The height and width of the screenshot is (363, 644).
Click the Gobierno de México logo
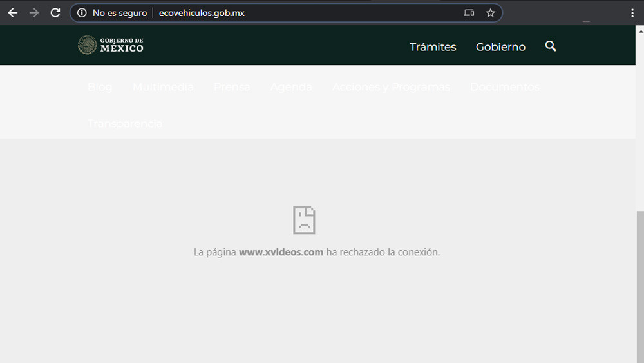point(111,44)
